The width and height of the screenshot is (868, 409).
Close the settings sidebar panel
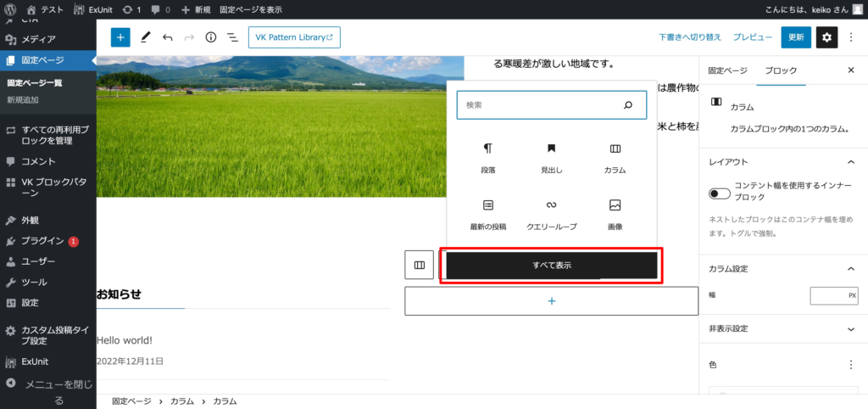pos(851,70)
